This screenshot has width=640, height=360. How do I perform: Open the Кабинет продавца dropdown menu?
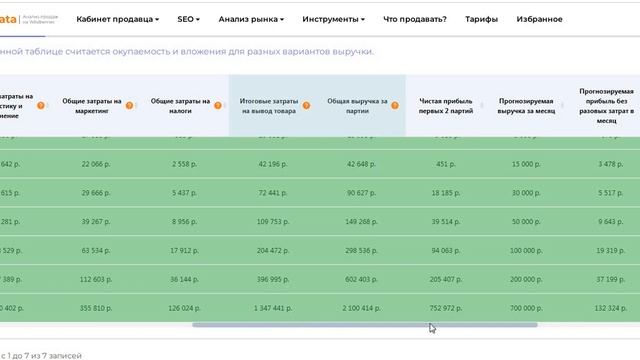point(118,19)
